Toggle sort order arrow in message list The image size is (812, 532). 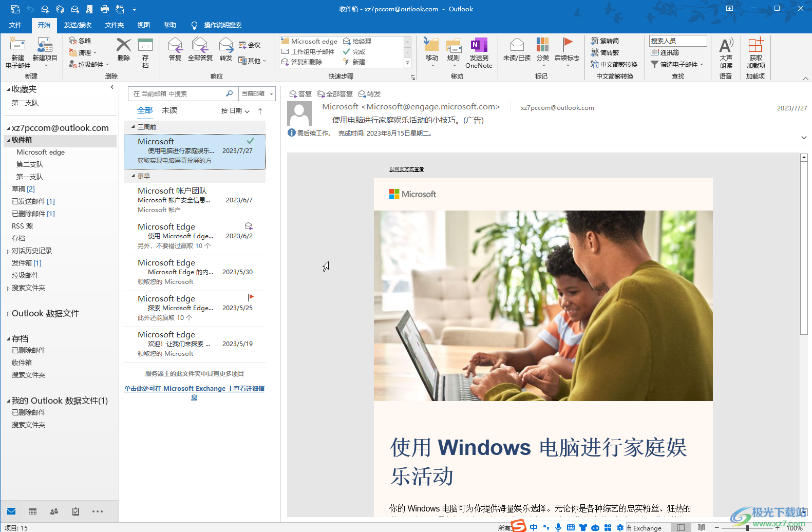click(x=260, y=111)
